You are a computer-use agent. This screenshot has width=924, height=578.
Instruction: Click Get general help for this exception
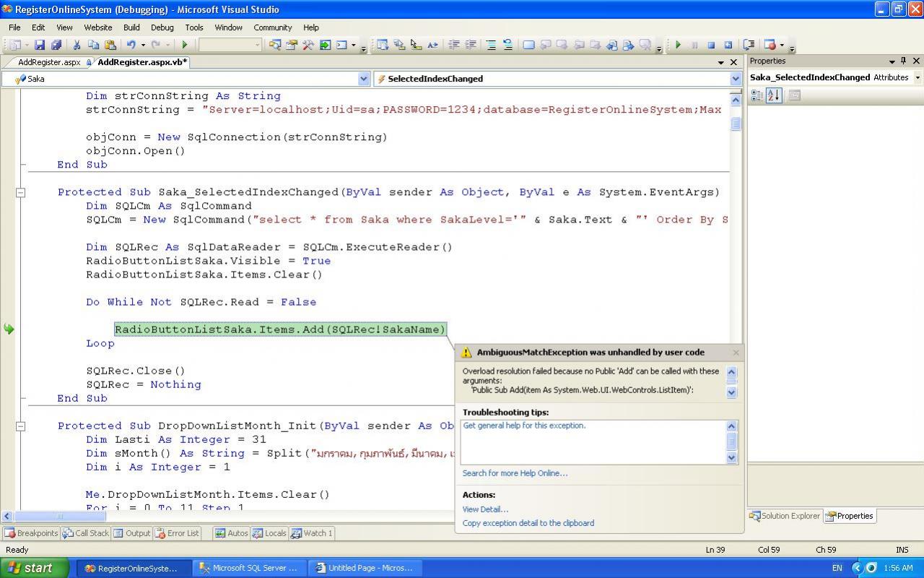(x=525, y=426)
